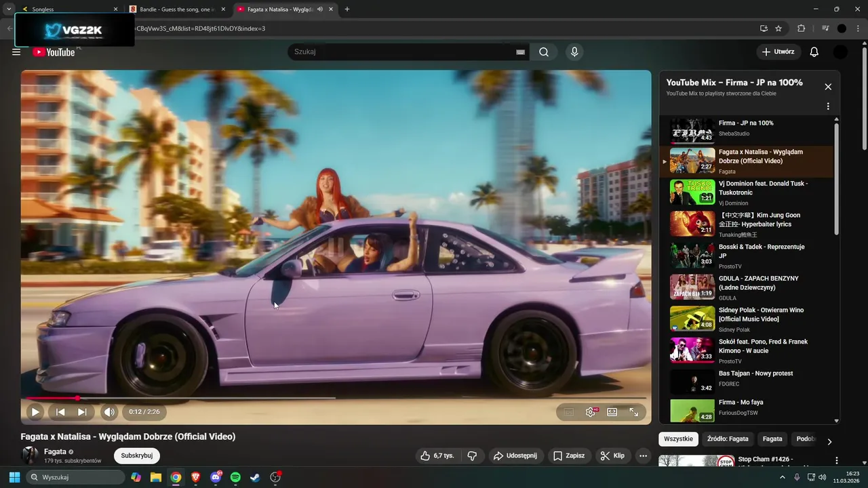
Task: Open Brave browser from the taskbar
Action: [x=196, y=477]
